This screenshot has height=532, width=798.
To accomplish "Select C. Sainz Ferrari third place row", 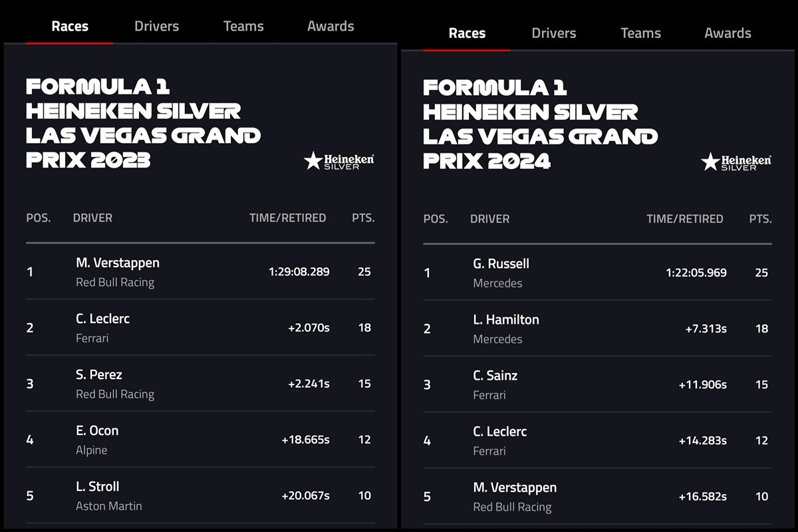I will (597, 384).
